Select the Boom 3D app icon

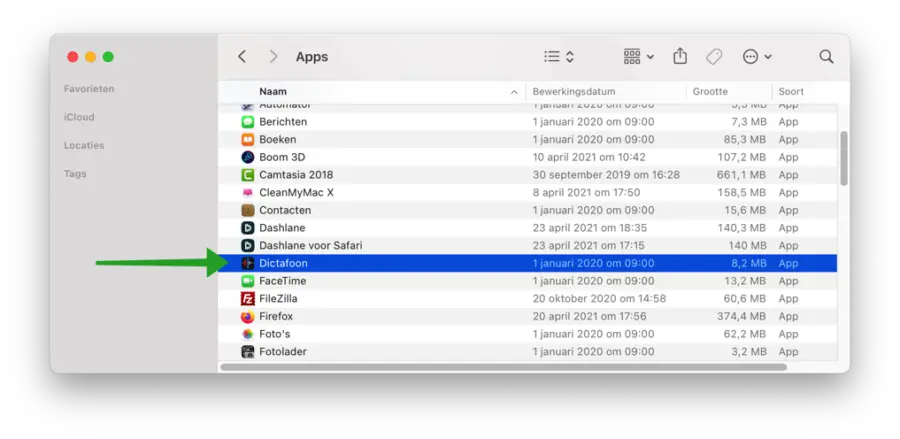(x=247, y=157)
